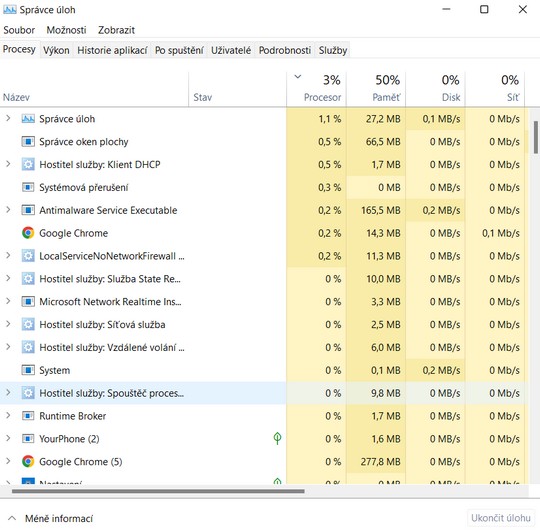540x532 pixels.
Task: Sort by the Disk column header
Action: click(435, 89)
